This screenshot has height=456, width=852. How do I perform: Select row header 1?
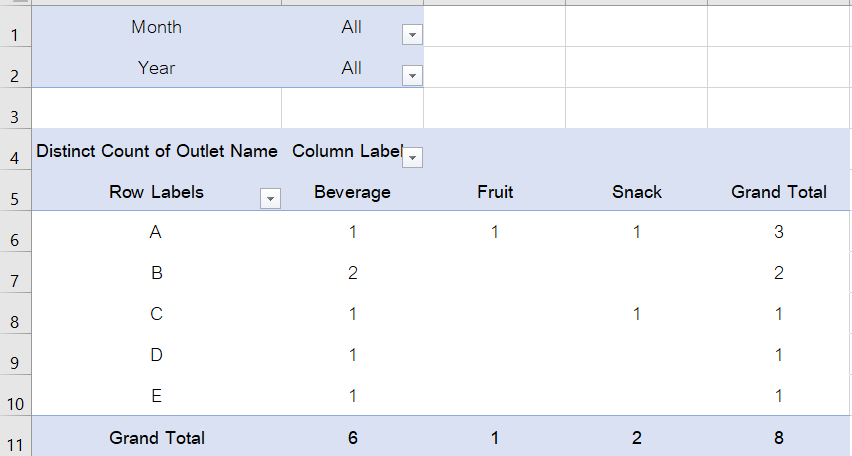[15, 36]
